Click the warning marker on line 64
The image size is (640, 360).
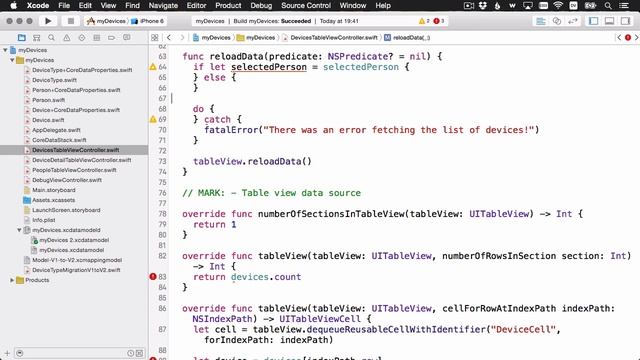tap(153, 67)
